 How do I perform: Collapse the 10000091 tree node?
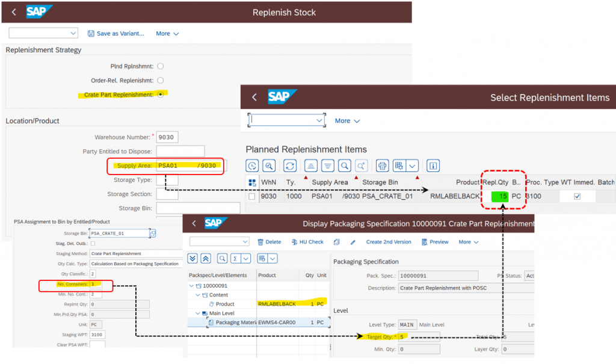click(191, 286)
